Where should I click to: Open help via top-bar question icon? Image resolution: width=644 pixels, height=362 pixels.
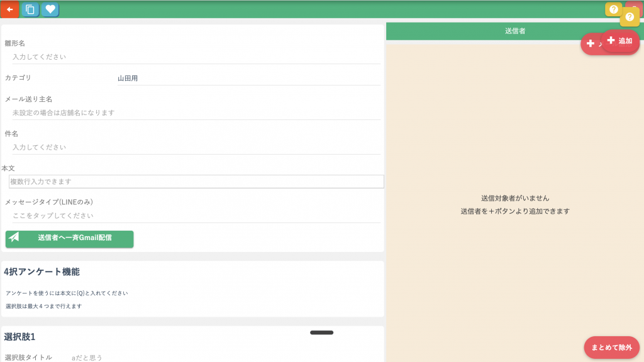point(613,9)
